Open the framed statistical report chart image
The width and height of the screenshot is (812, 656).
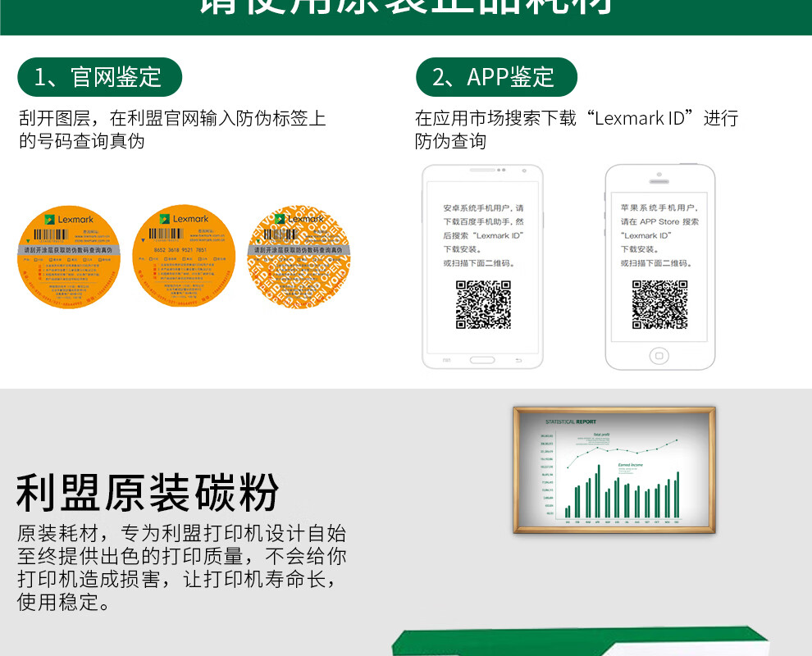click(614, 470)
